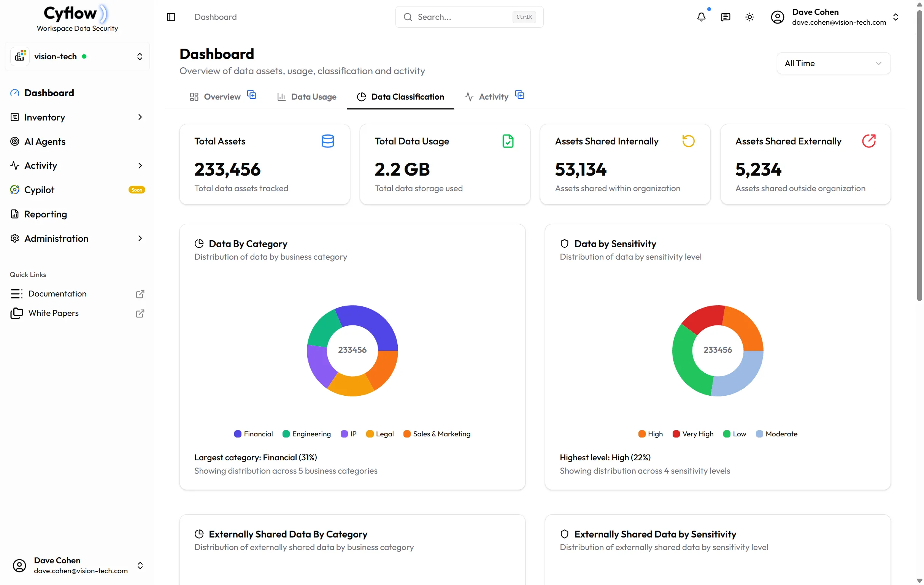Viewport: 924px width, 585px height.
Task: Switch to the Activity tab
Action: click(493, 97)
